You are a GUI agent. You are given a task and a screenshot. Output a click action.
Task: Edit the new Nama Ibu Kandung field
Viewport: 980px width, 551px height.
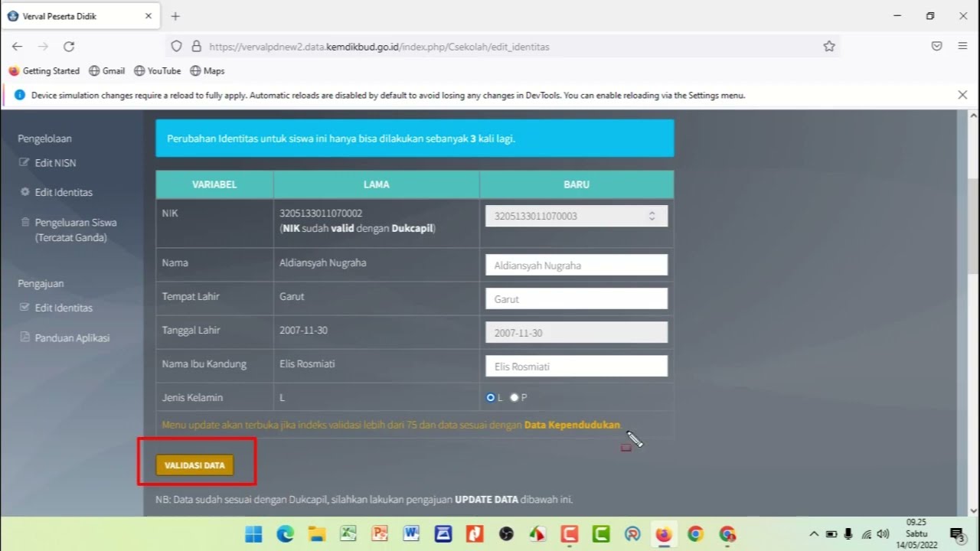[577, 367]
